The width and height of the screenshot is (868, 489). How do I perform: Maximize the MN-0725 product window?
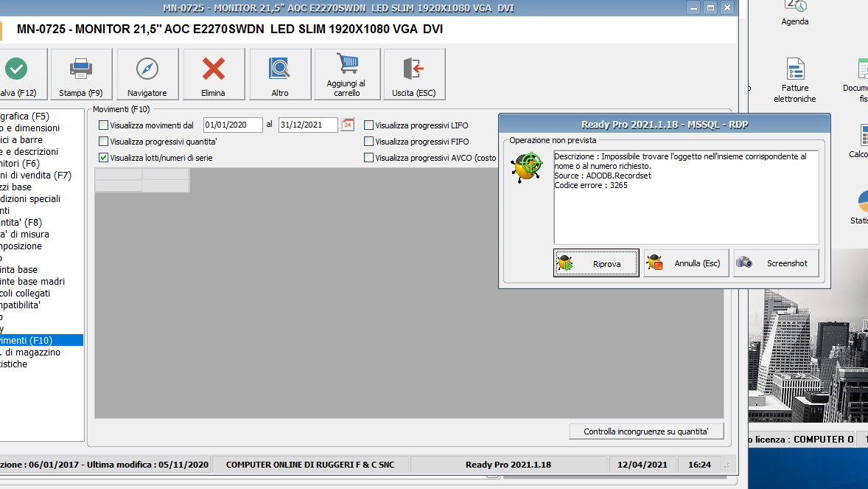point(710,8)
